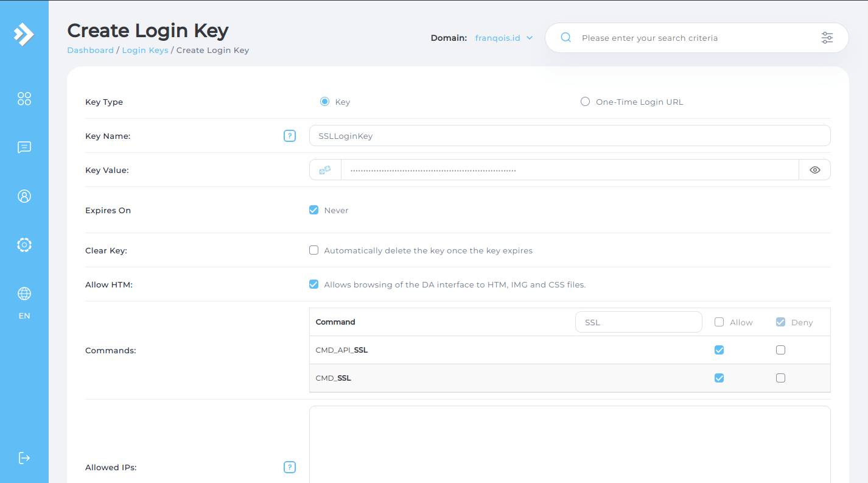Open search filter options icon
This screenshot has height=483, width=868.
(x=827, y=38)
